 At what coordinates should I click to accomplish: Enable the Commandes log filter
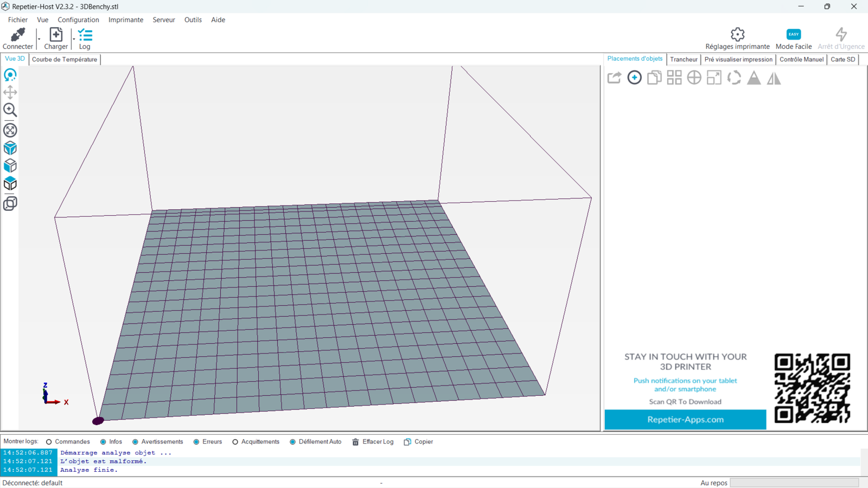click(x=49, y=442)
